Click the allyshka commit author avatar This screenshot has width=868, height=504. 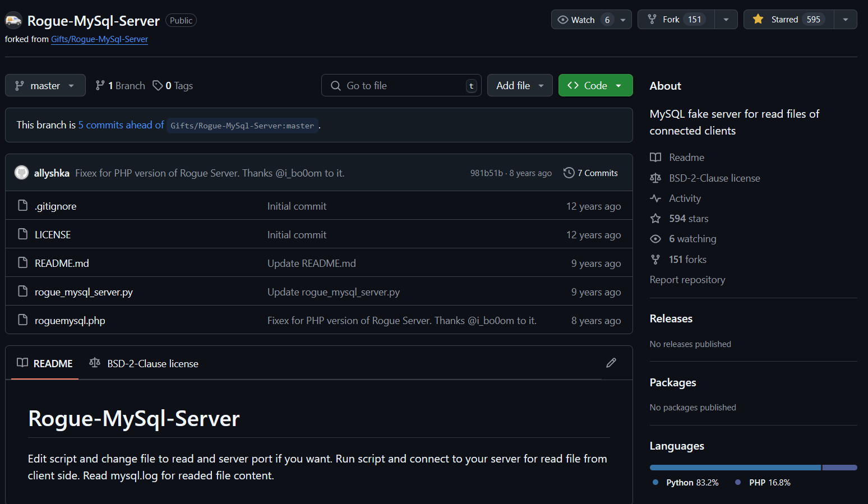click(x=21, y=173)
